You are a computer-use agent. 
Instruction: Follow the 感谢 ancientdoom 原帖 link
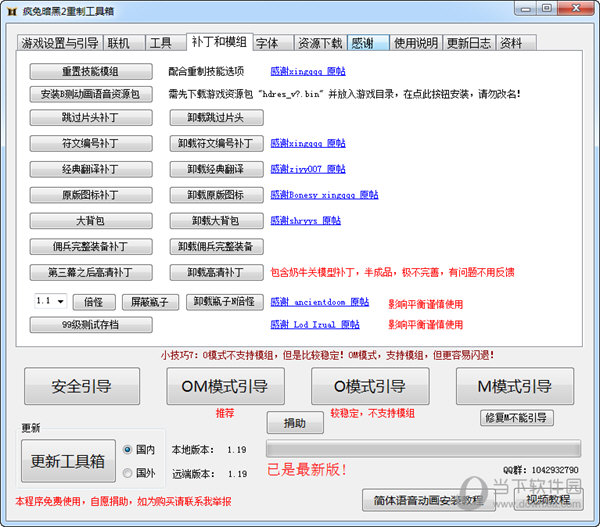[x=319, y=302]
